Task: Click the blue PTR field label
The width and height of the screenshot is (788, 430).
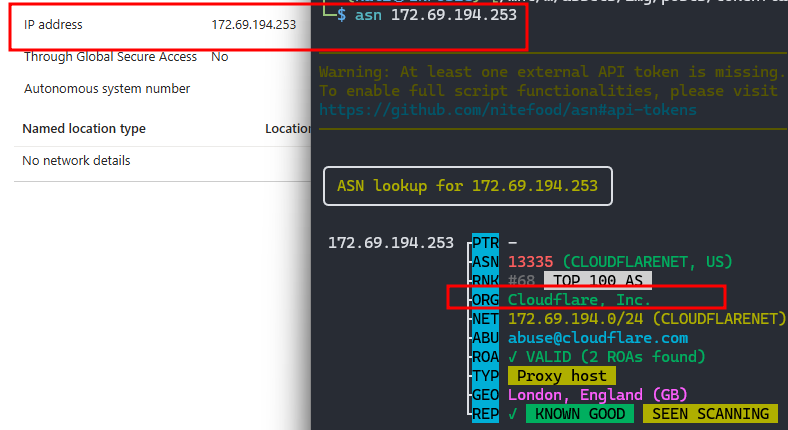Action: (x=485, y=242)
